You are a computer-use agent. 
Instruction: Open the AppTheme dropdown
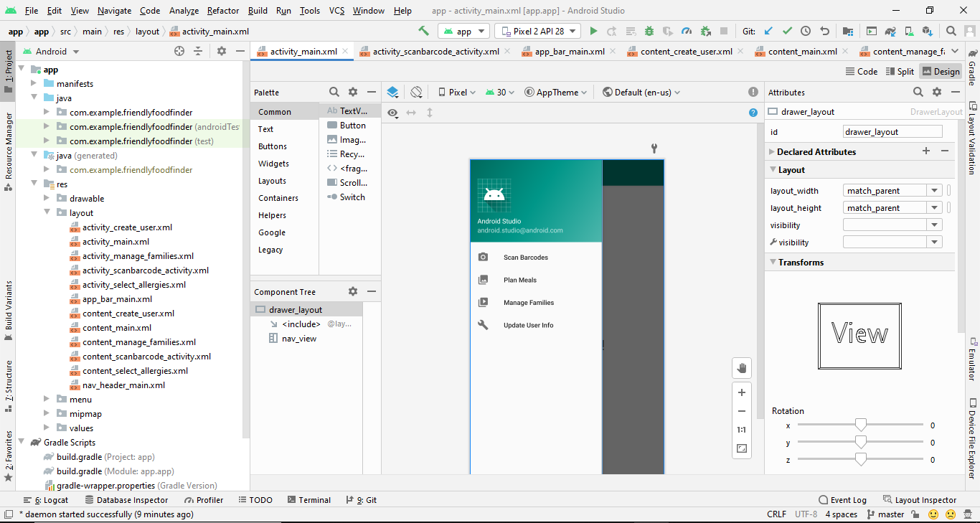556,92
